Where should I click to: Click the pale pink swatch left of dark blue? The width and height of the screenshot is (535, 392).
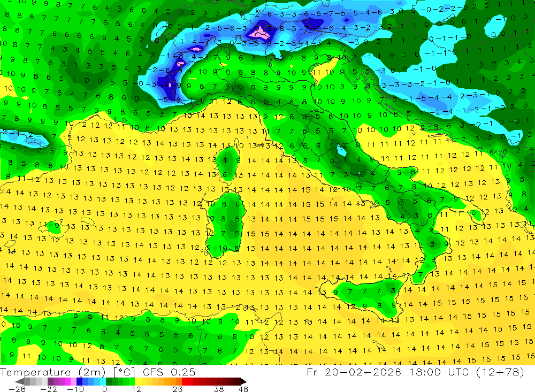point(73,381)
